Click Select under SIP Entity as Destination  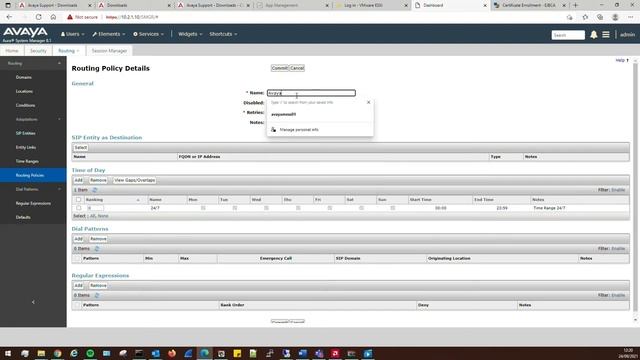point(81,147)
